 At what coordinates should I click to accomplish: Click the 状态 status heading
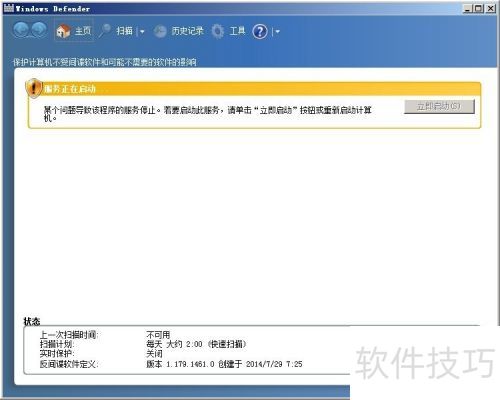click(x=32, y=321)
